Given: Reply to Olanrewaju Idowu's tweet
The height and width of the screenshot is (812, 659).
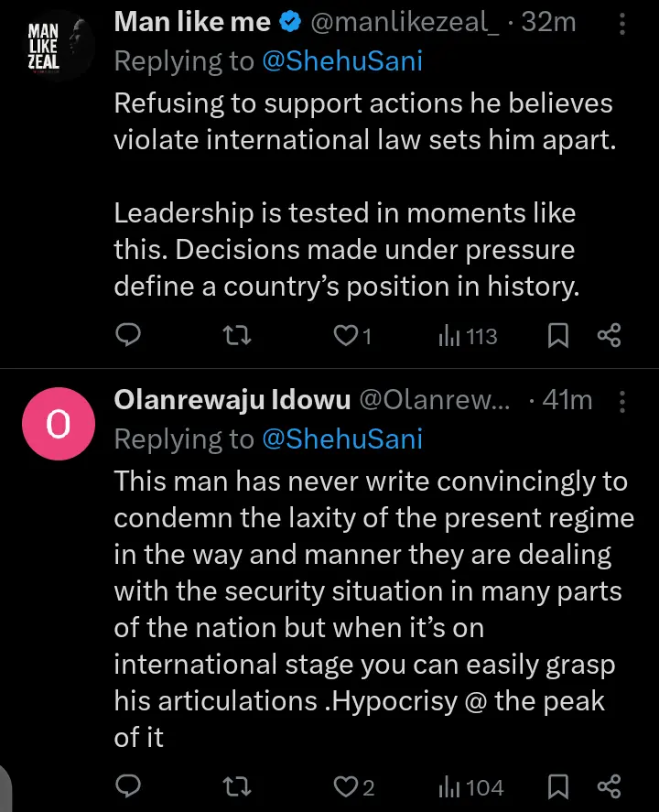Looking at the screenshot, I should point(128,786).
